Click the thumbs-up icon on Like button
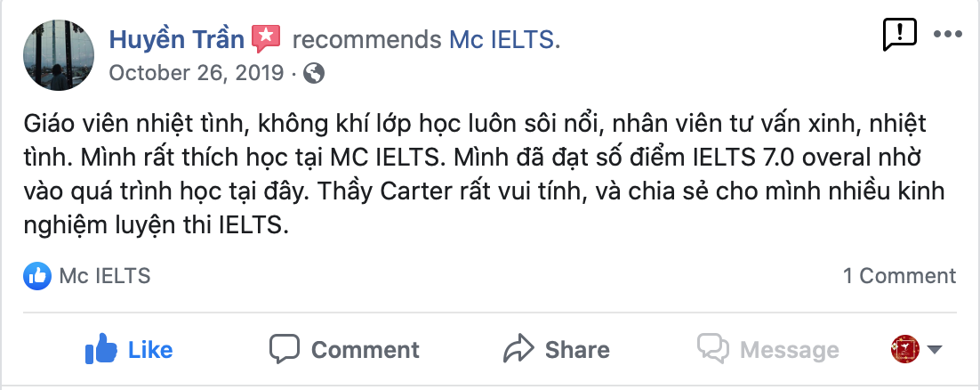 (101, 349)
